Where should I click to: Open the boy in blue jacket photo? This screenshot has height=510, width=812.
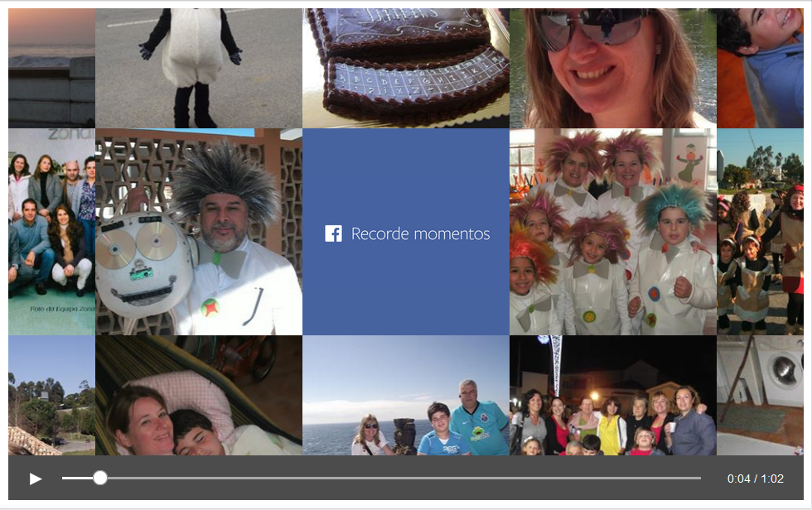(x=760, y=68)
